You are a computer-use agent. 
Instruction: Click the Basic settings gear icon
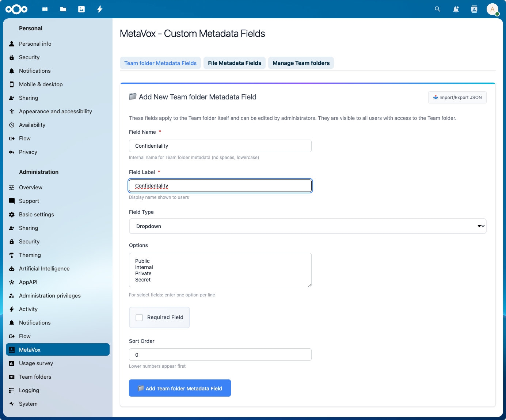(12, 215)
